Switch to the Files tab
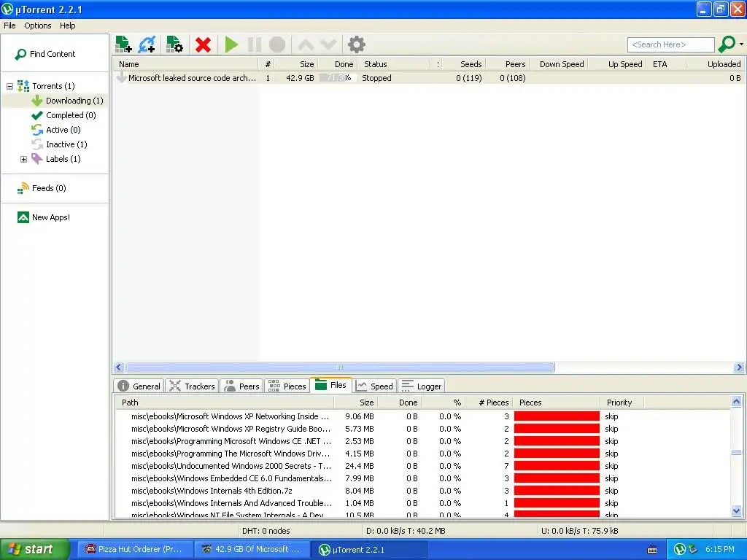The height and width of the screenshot is (560, 747). pos(331,385)
